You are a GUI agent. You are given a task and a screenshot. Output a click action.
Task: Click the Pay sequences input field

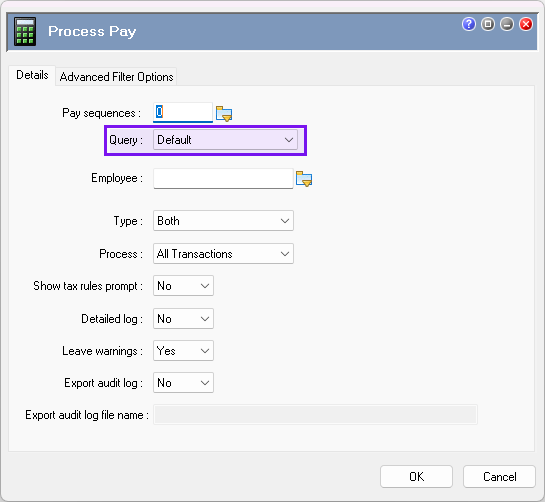click(x=183, y=112)
